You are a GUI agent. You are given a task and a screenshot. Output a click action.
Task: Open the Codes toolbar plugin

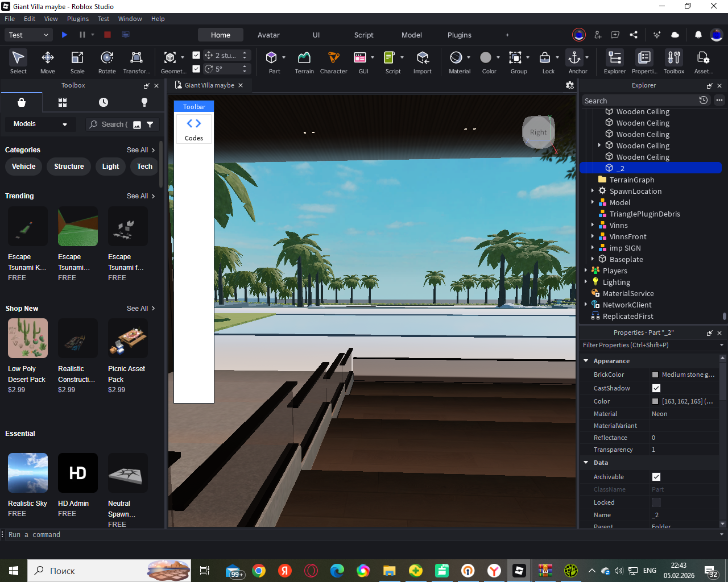pos(194,129)
